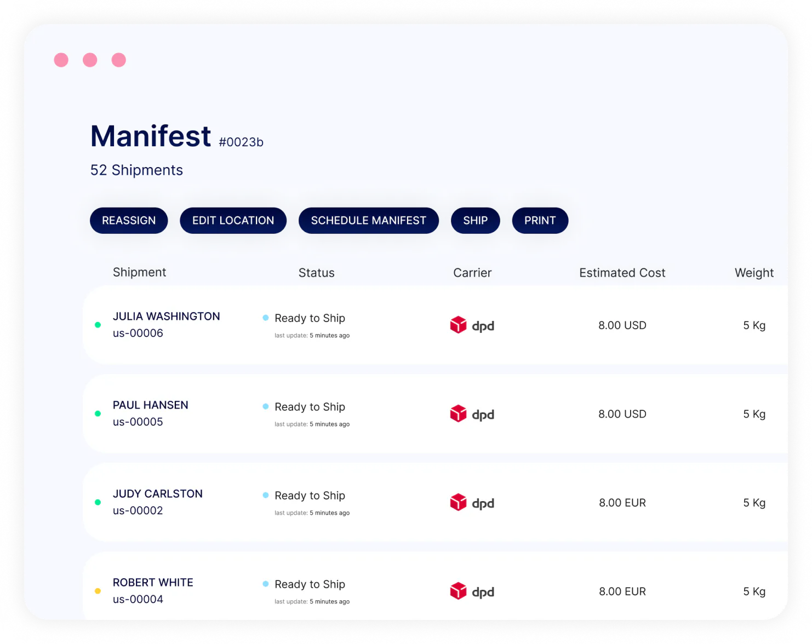Click 5 Kg weight in us-00006 row

coord(754,325)
